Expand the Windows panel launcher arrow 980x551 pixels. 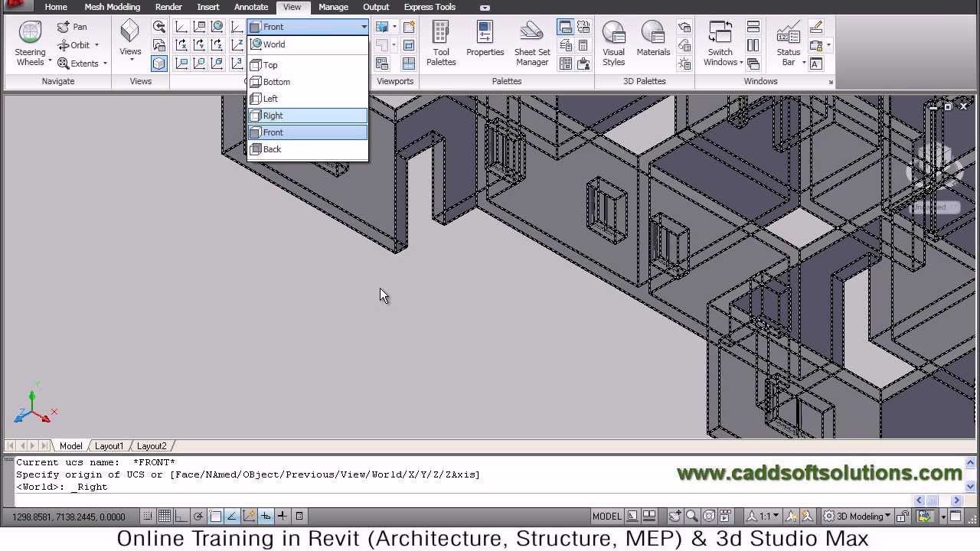click(831, 82)
